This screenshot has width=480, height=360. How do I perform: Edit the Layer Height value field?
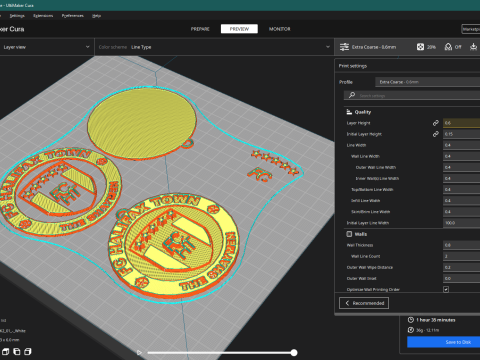(x=462, y=123)
